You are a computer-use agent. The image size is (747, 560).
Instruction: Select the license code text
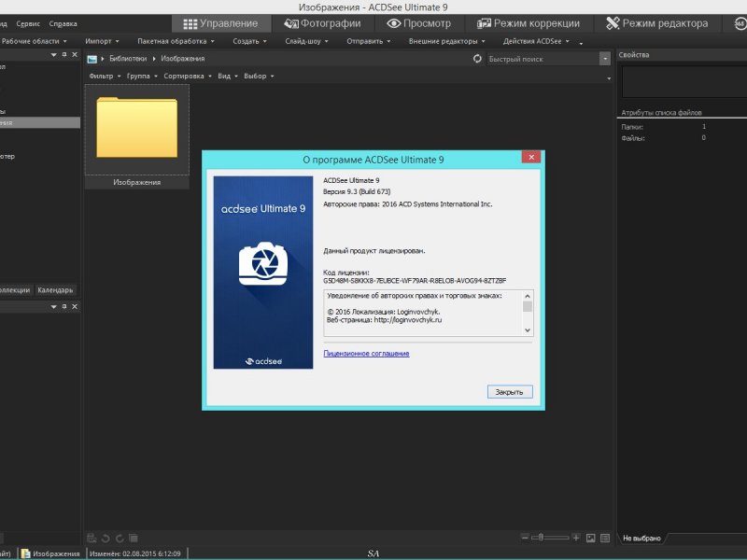tap(415, 281)
